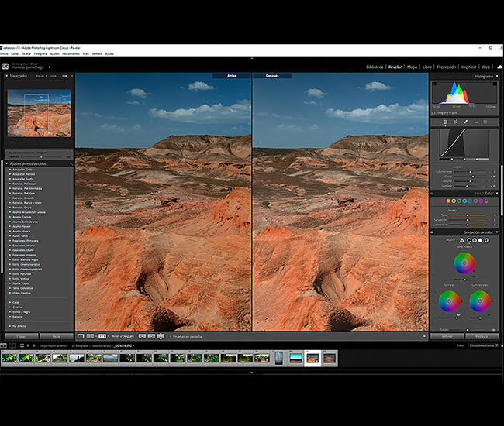Click the Copiar button
The height and width of the screenshot is (426, 504).
point(20,336)
